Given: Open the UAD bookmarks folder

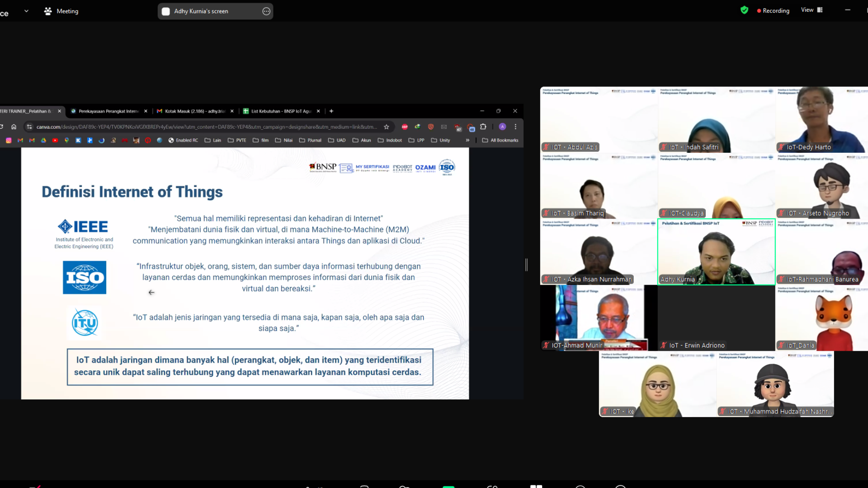Looking at the screenshot, I should coord(337,141).
